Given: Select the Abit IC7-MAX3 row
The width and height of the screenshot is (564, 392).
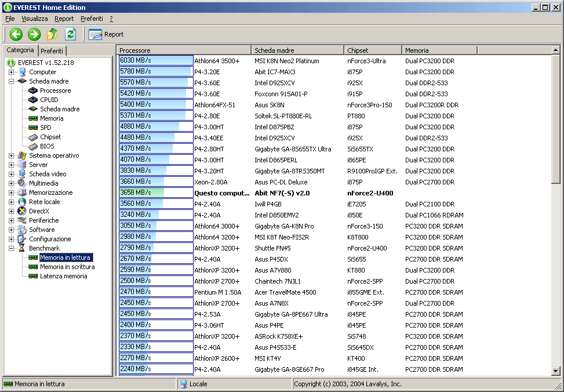Looking at the screenshot, I should (x=334, y=72).
